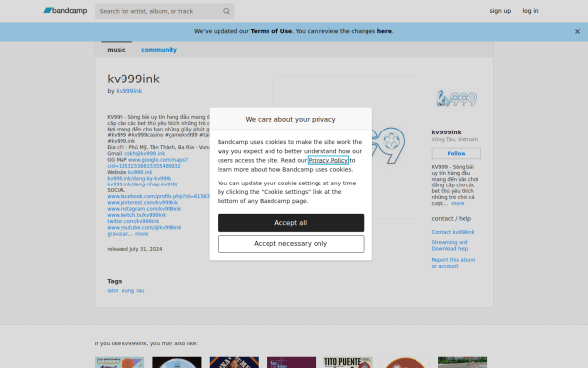Switch to the music tab

117,50
